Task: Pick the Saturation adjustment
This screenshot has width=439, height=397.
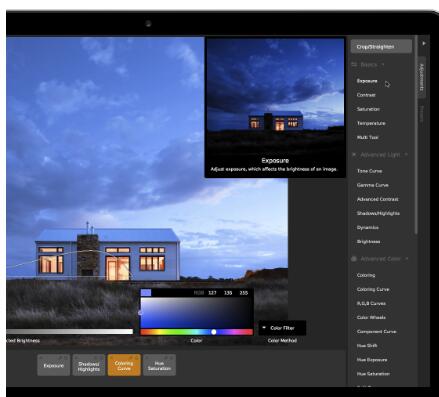Action: pyautogui.click(x=368, y=109)
